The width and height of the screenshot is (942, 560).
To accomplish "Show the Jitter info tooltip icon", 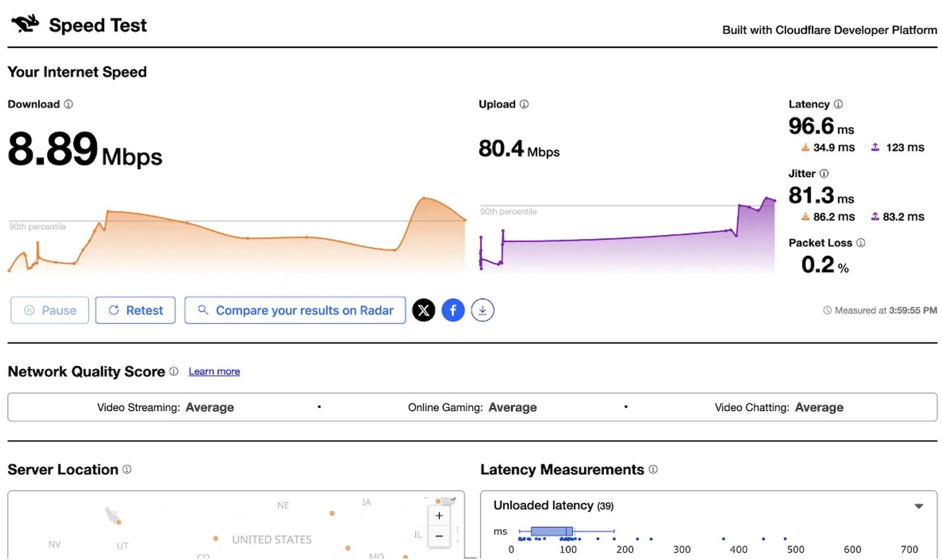I will (x=824, y=174).
